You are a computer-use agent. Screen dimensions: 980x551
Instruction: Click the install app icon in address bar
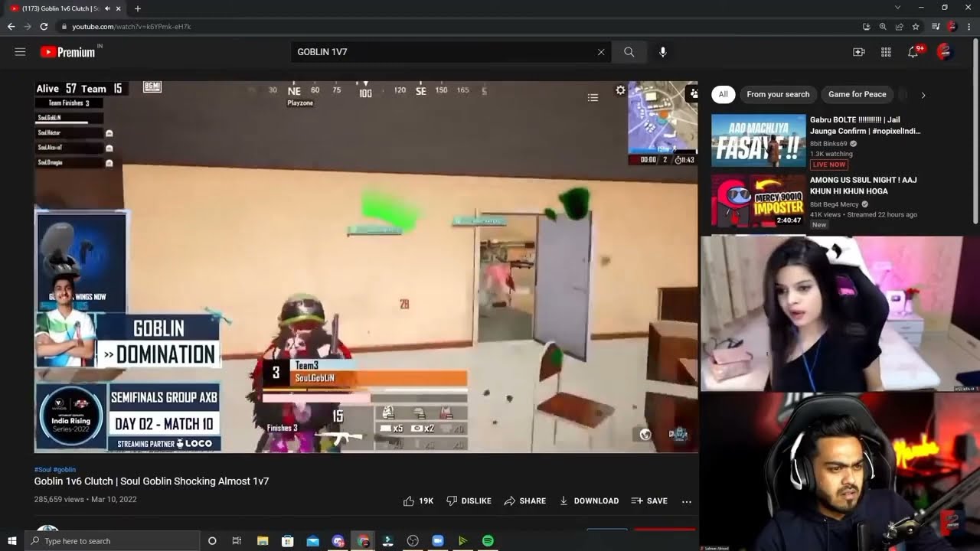pyautogui.click(x=866, y=27)
